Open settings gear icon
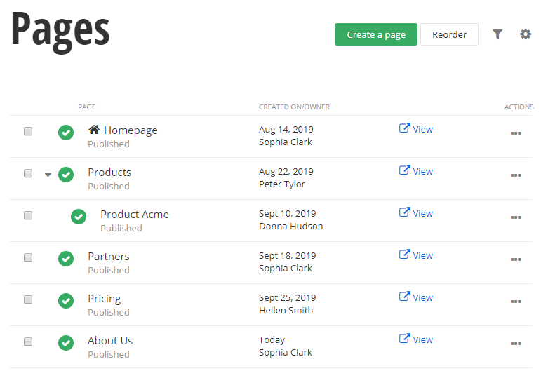Viewport: 548px width, 392px height. point(526,34)
